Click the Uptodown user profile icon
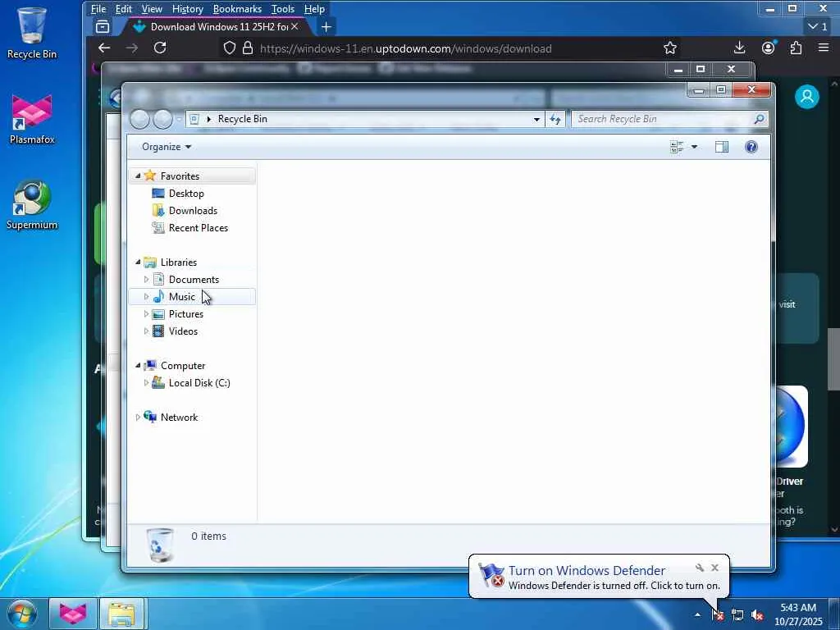 pos(807,97)
